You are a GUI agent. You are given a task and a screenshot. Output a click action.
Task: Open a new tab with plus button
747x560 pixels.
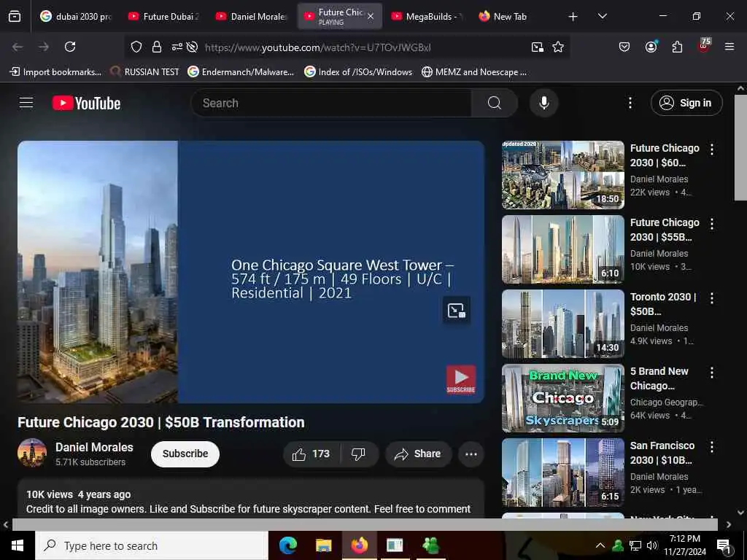coord(573,17)
